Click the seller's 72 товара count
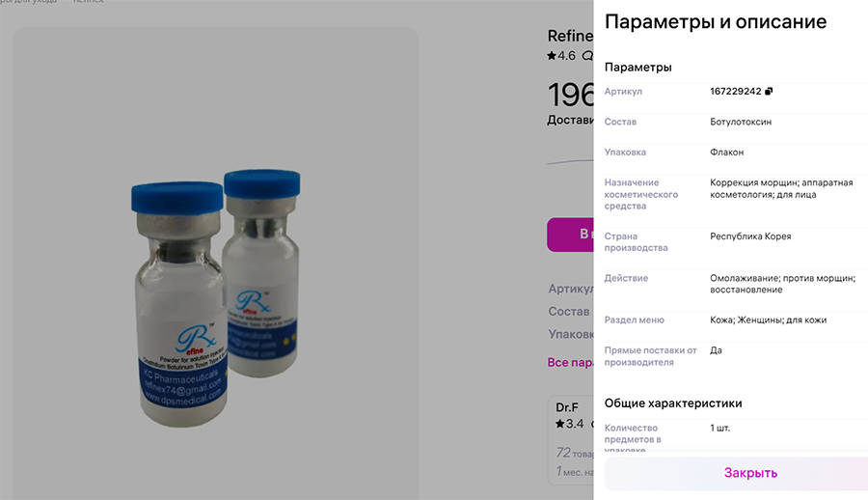868x500 pixels. pyautogui.click(x=575, y=453)
